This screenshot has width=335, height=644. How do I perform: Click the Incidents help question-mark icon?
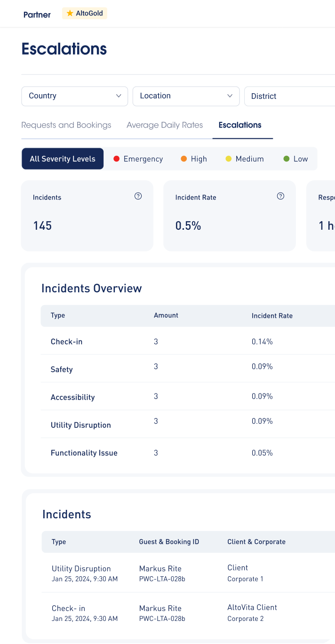[138, 196]
